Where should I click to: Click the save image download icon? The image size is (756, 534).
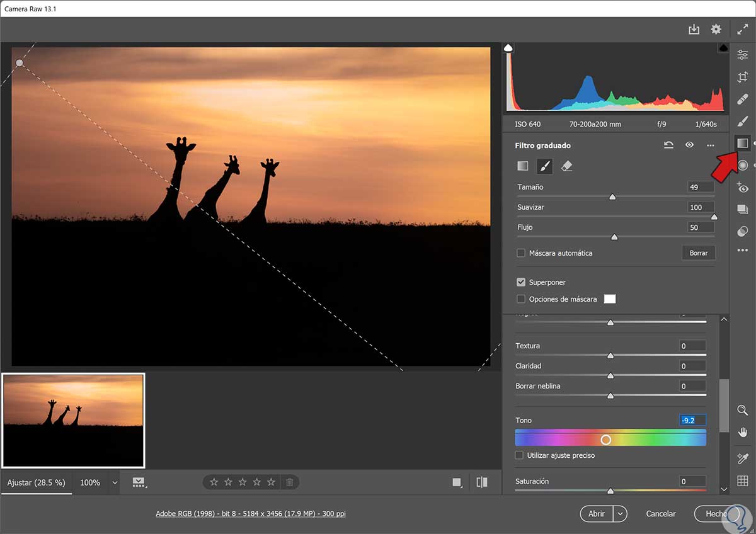[694, 30]
